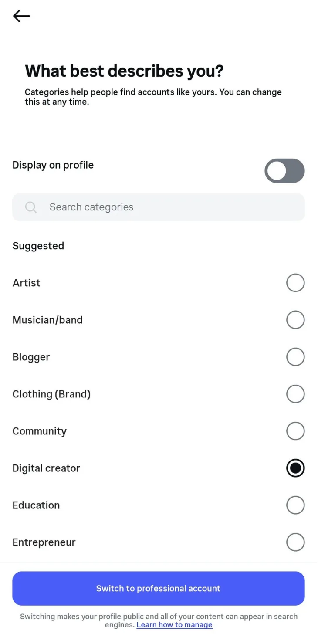Select the Blogger radio button

click(295, 357)
